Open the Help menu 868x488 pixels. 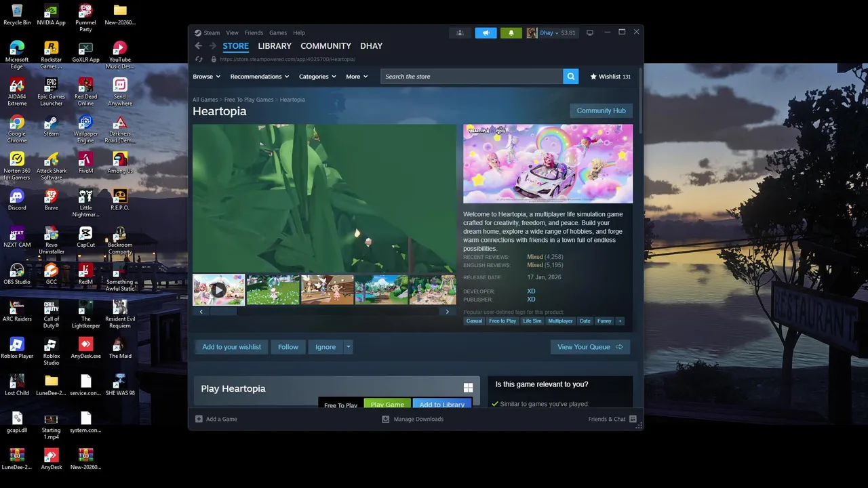[x=299, y=33]
